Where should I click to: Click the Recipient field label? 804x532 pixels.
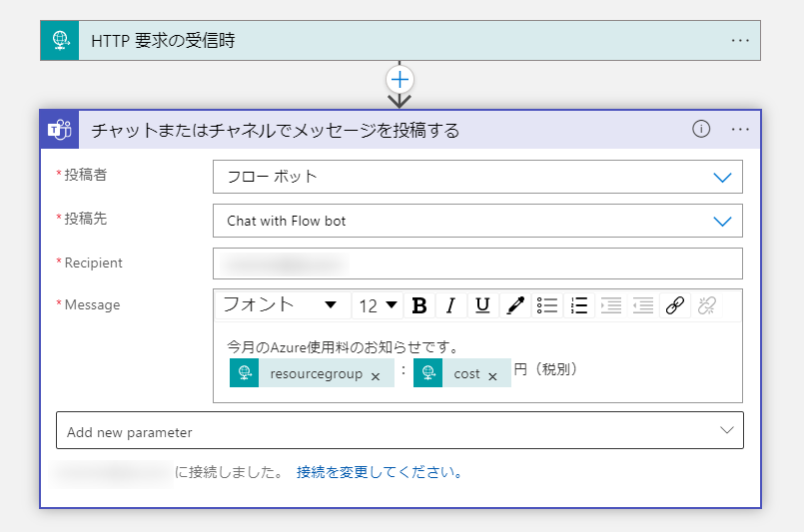tap(93, 263)
